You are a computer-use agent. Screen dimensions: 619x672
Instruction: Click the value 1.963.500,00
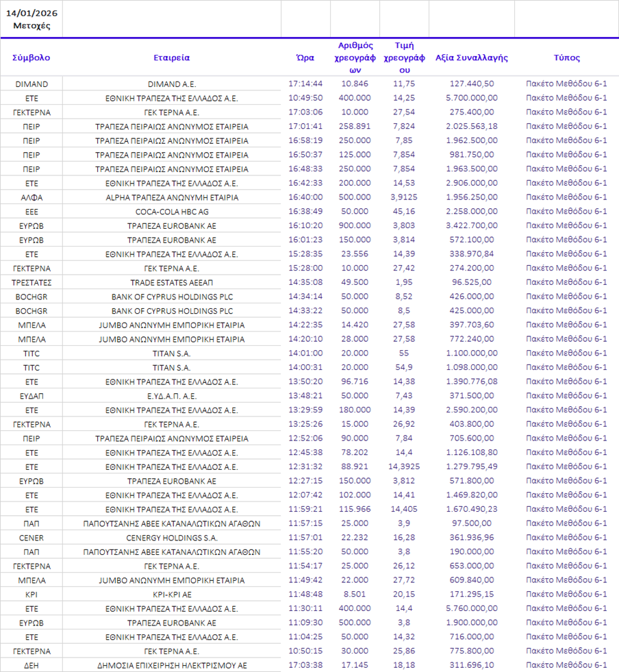click(472, 169)
